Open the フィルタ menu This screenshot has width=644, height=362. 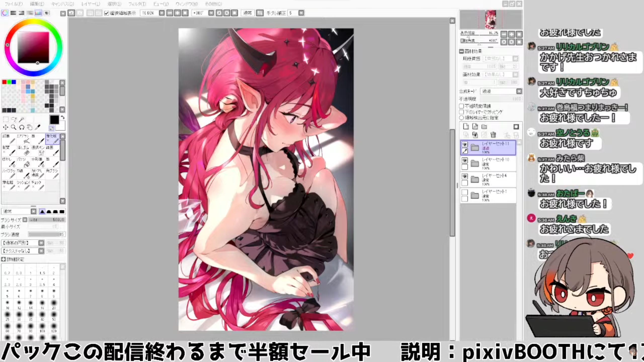click(x=137, y=4)
